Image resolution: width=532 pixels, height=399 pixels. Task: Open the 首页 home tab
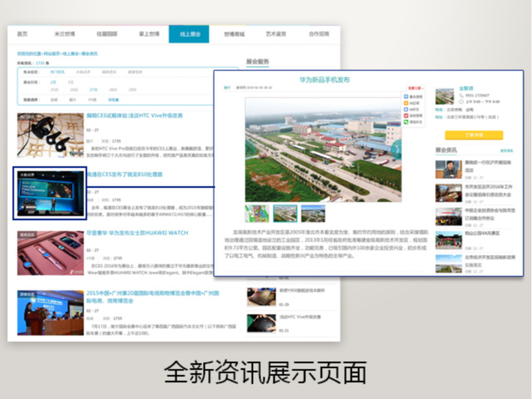22,34
